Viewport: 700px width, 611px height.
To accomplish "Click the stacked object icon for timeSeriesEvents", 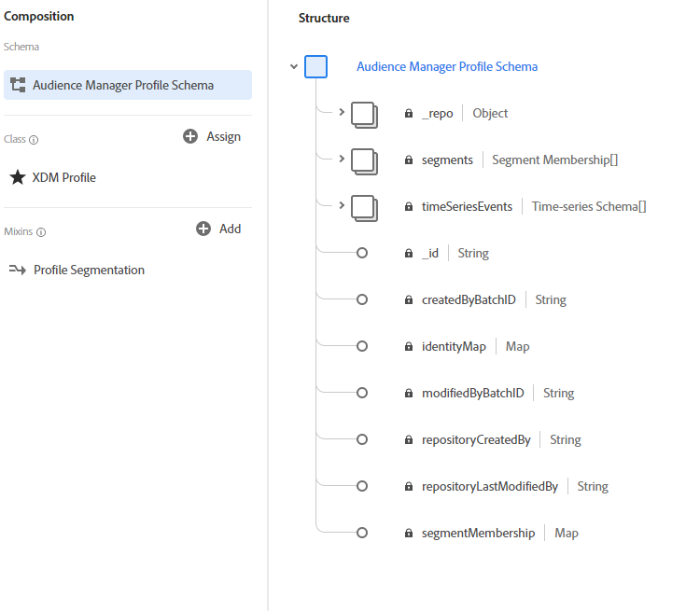I will [364, 207].
